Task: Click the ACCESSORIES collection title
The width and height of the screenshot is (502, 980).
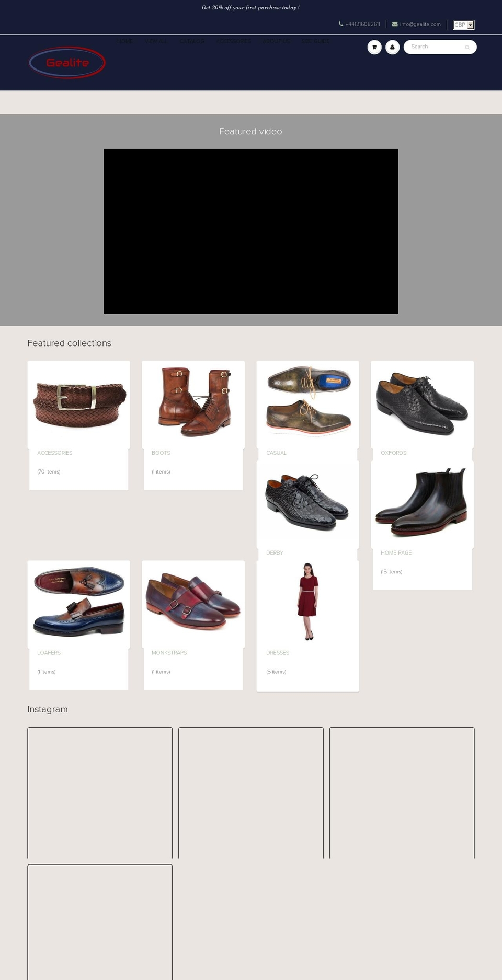Action: (x=55, y=453)
